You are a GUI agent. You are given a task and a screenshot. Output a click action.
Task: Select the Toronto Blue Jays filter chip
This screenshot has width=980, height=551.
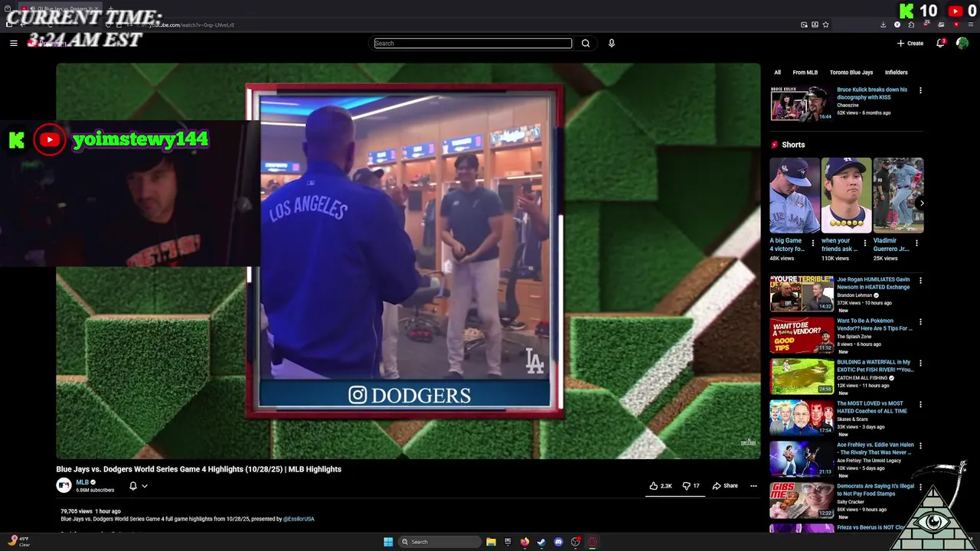pyautogui.click(x=851, y=73)
